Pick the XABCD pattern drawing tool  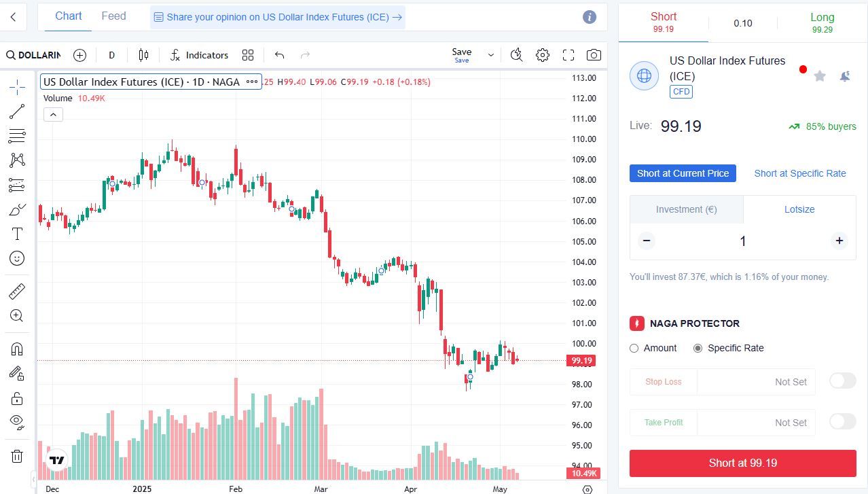[x=16, y=160]
